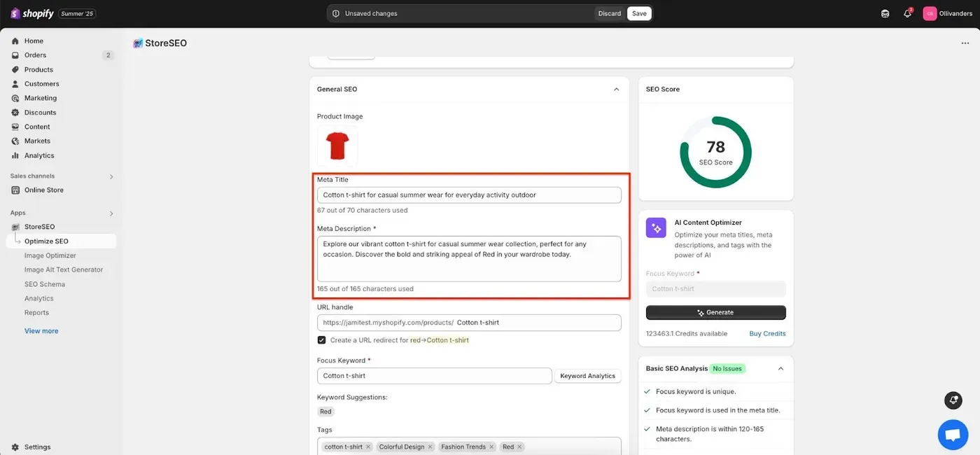The width and height of the screenshot is (980, 455).
Task: Click the AI Content Optimizer sparkle icon
Action: [x=656, y=228]
